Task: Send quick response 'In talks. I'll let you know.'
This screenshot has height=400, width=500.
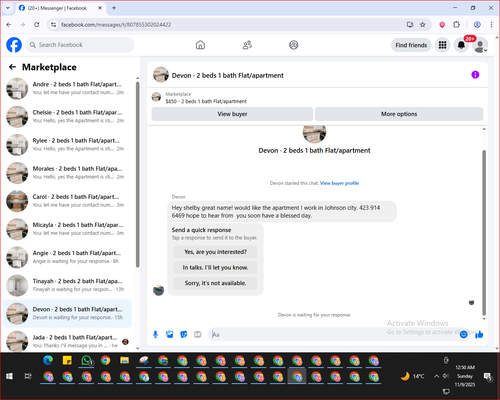Action: pos(215,267)
